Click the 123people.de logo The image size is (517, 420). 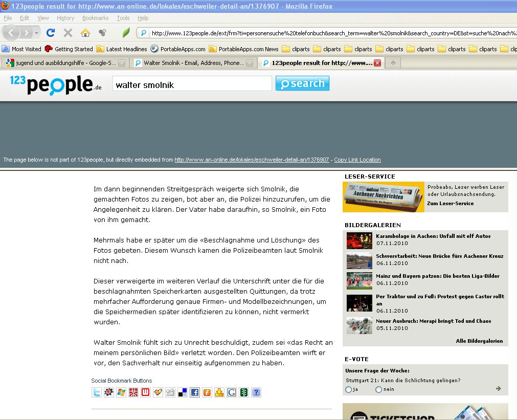tap(54, 82)
